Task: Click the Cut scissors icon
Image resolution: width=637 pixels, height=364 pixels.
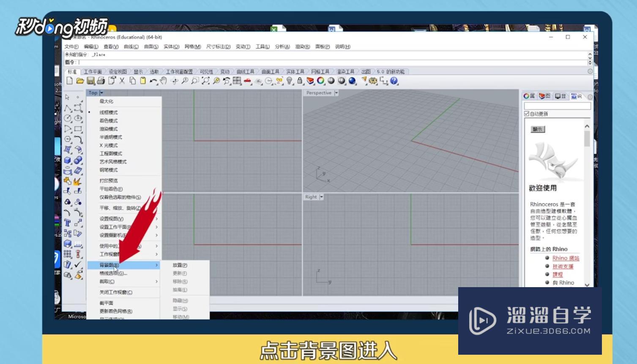Action: tap(122, 81)
